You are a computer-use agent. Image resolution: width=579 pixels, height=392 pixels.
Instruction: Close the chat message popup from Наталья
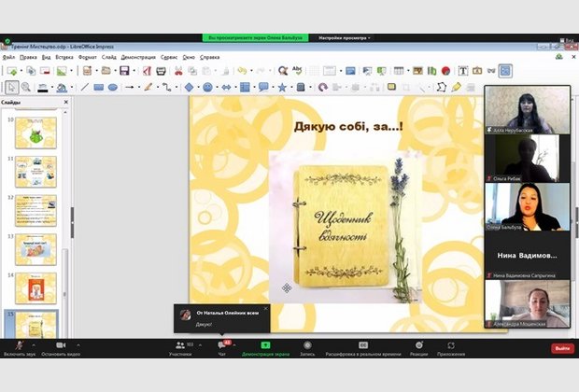click(x=265, y=308)
